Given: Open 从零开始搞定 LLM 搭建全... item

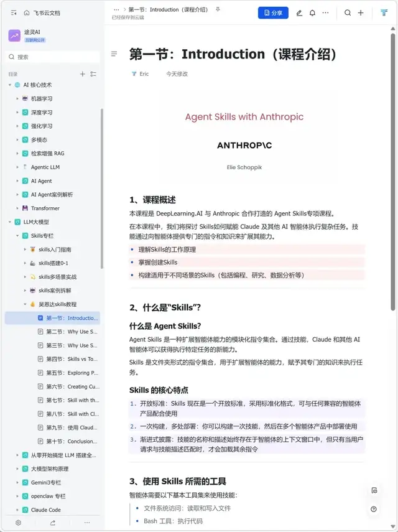Looking at the screenshot, I should coord(63,455).
